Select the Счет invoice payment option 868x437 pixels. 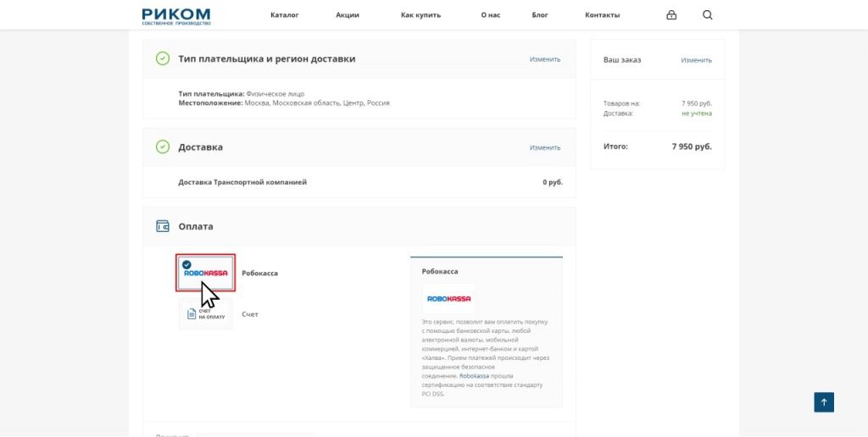coord(205,314)
